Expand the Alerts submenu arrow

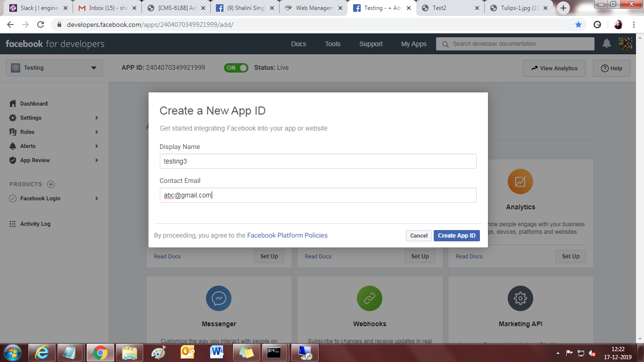(97, 146)
